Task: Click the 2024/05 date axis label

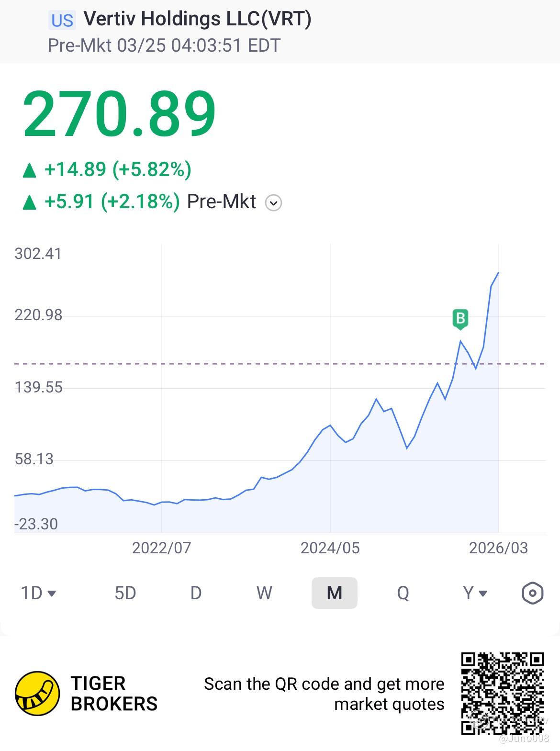Action: click(330, 548)
